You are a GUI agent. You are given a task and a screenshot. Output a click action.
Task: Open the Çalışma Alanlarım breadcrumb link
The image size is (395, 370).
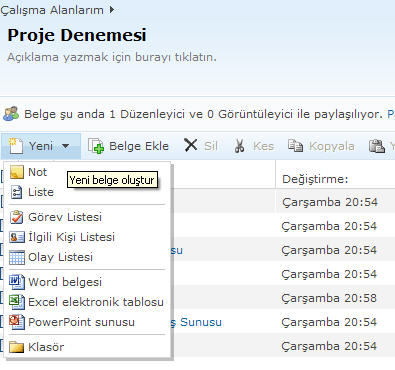52,10
